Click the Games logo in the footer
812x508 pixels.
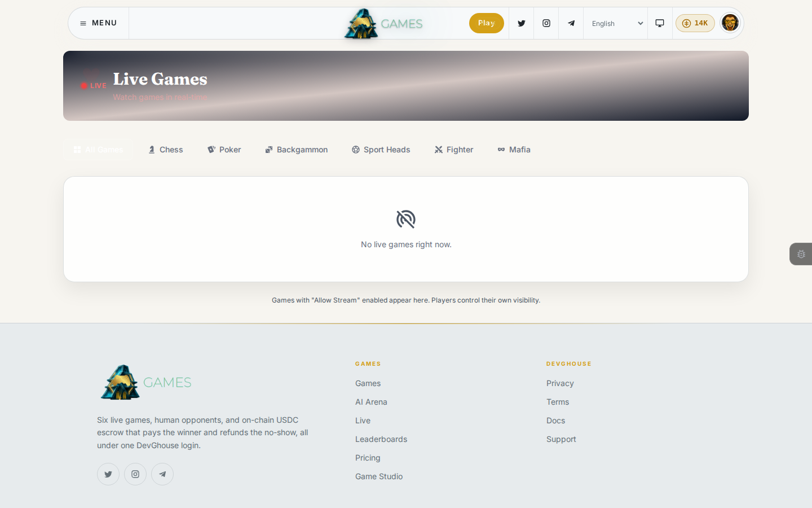pos(145,382)
